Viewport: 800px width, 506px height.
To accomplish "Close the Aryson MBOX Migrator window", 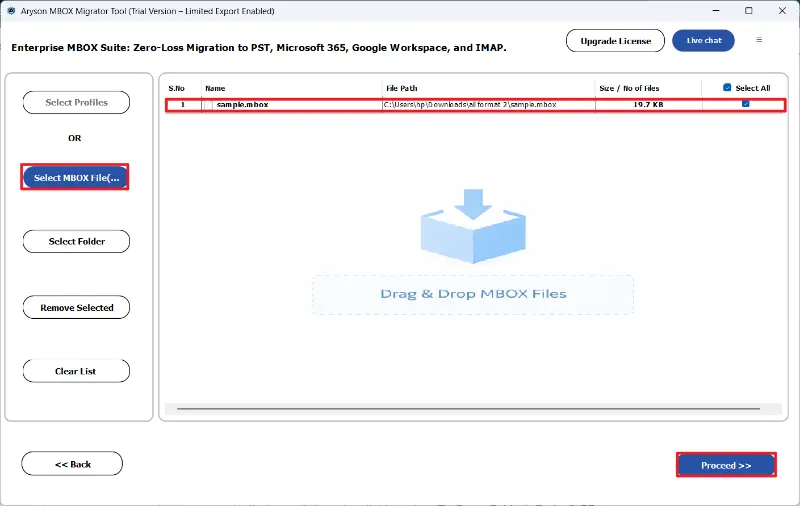I will (782, 11).
